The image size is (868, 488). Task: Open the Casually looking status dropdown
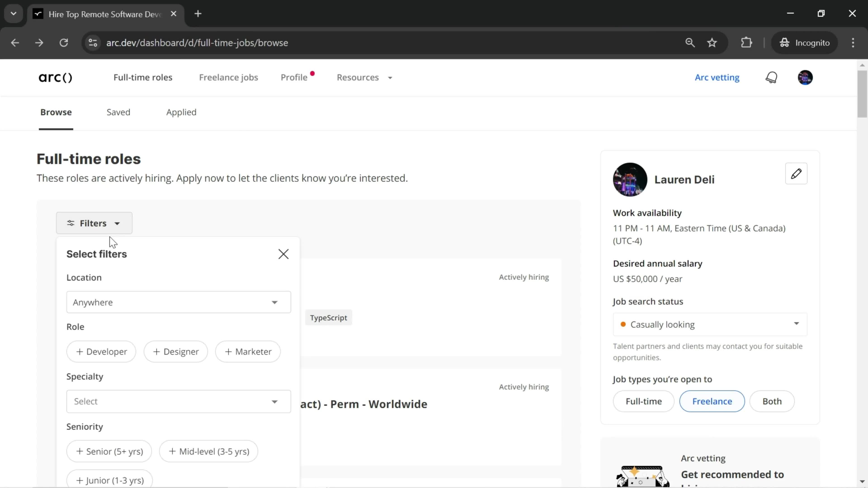point(710,324)
